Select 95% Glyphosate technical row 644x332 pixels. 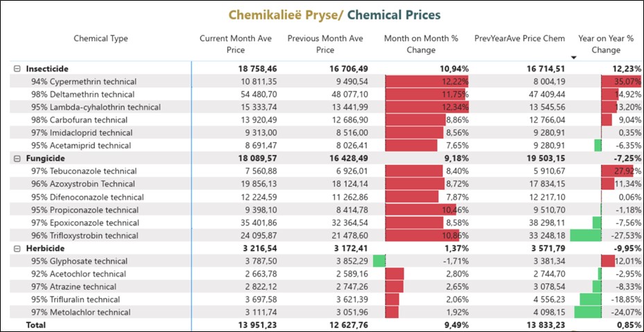pos(79,261)
